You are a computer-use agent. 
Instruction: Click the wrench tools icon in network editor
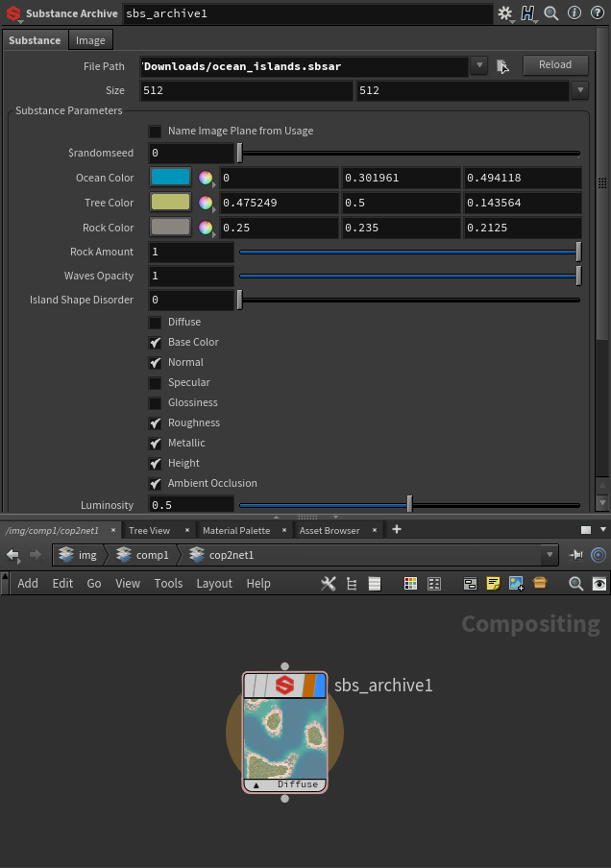328,583
